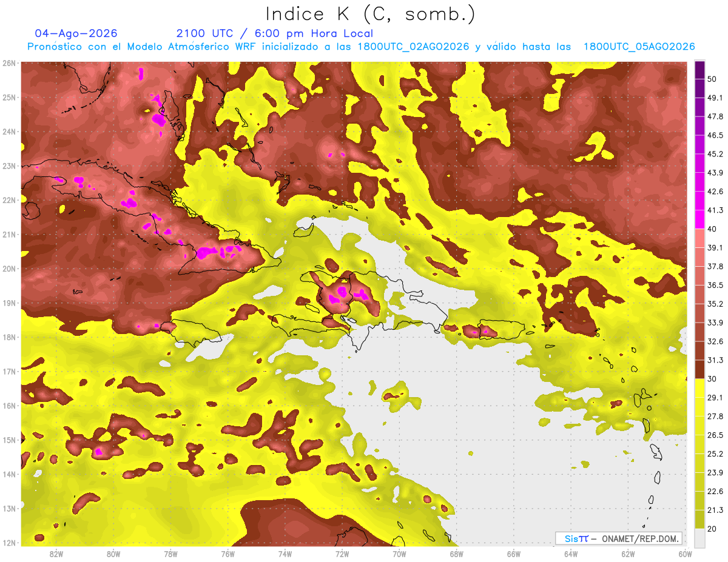Click the colorbar value '22.6'
Image resolution: width=728 pixels, height=562 pixels.
click(x=715, y=491)
